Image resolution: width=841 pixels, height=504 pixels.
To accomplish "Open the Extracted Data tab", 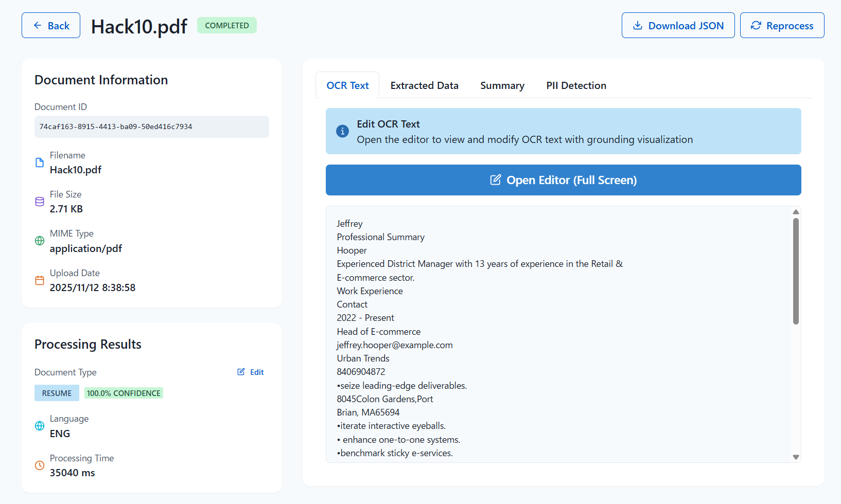I will pyautogui.click(x=424, y=85).
